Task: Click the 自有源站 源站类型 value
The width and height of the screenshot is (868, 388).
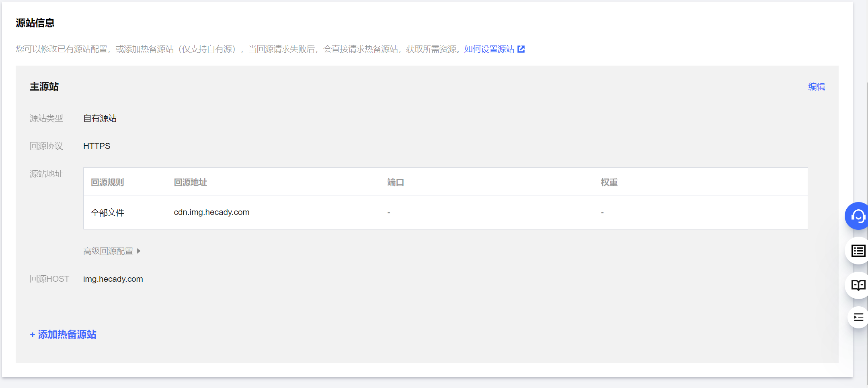Action: pyautogui.click(x=100, y=118)
